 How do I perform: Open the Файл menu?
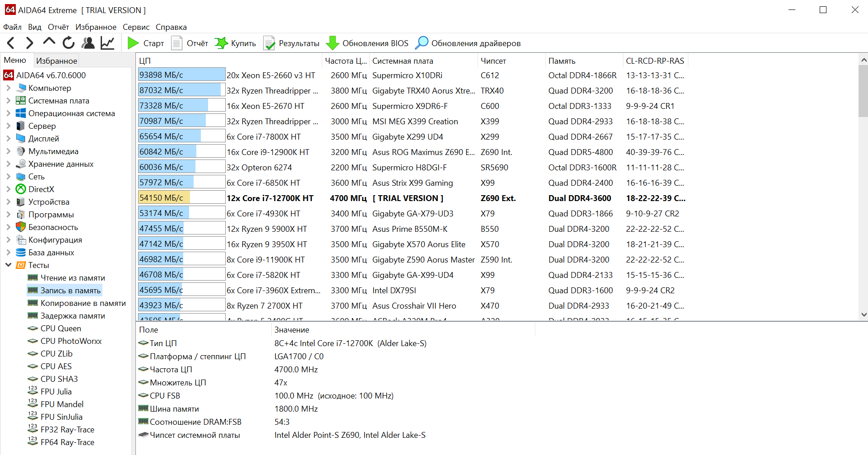[13, 27]
